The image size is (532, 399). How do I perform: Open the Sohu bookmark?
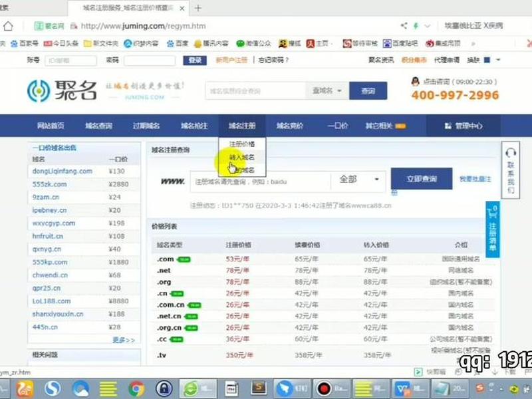[289, 43]
